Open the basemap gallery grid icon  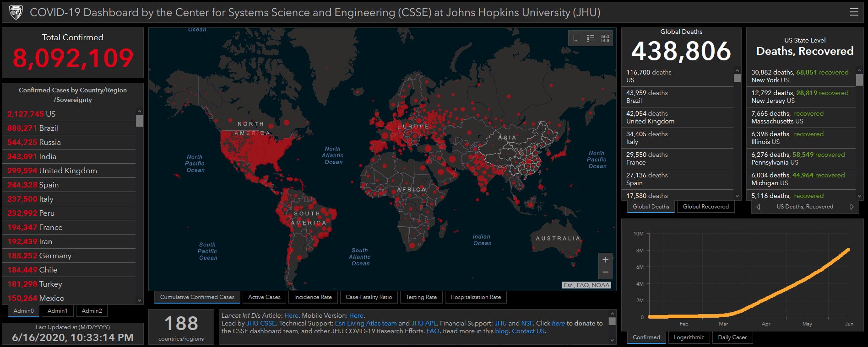[605, 38]
